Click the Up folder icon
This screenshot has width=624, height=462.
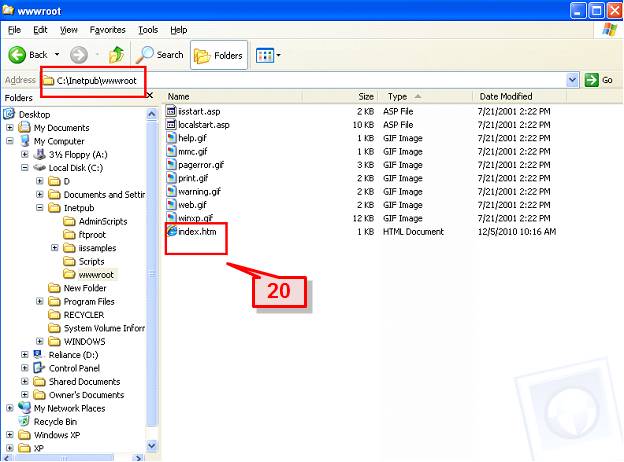pyautogui.click(x=116, y=55)
